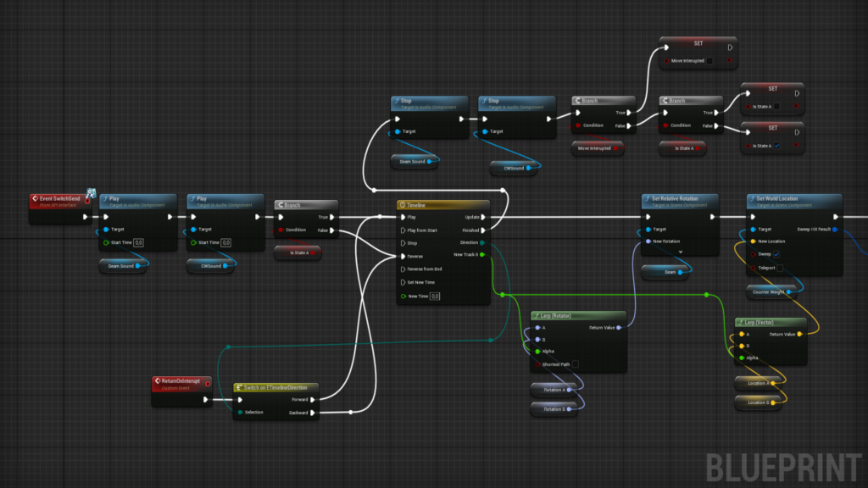This screenshot has width=868, height=488.
Task: Click the ReturnOnInterrupt custom event icon
Action: (x=158, y=380)
